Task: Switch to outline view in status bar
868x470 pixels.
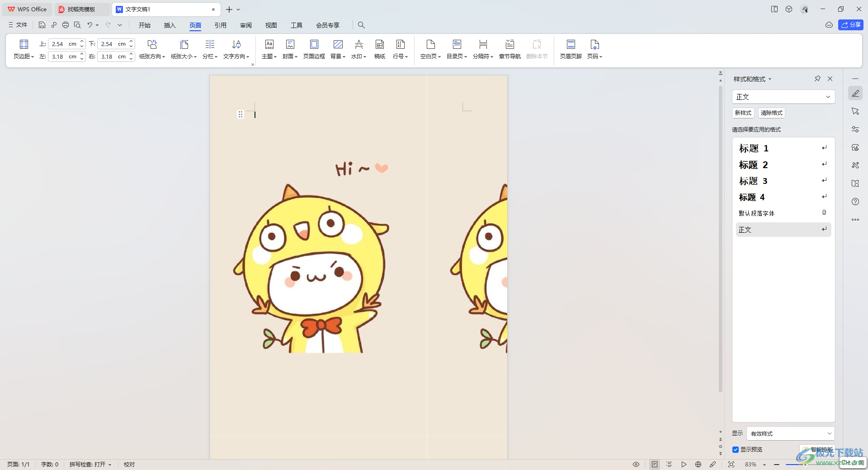Action: click(669, 464)
